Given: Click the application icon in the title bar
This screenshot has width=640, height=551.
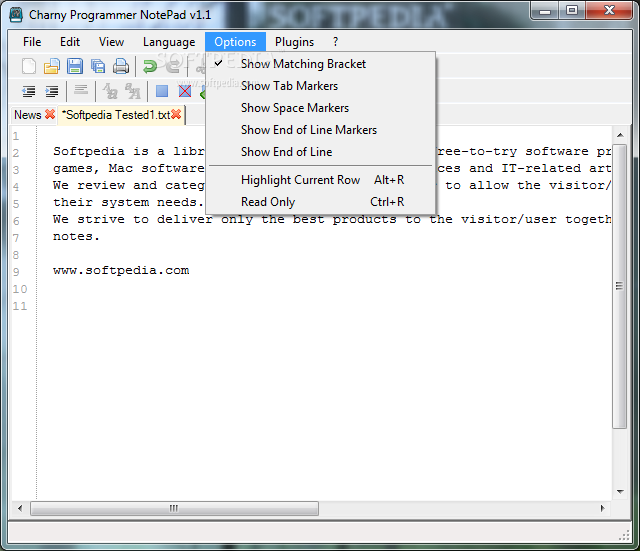Looking at the screenshot, I should pos(16,15).
